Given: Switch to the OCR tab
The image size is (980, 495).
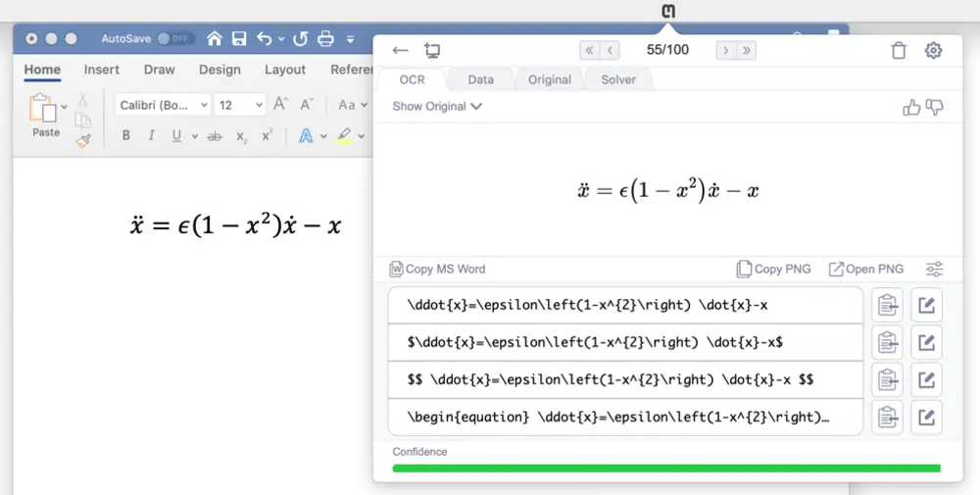Looking at the screenshot, I should pyautogui.click(x=412, y=79).
